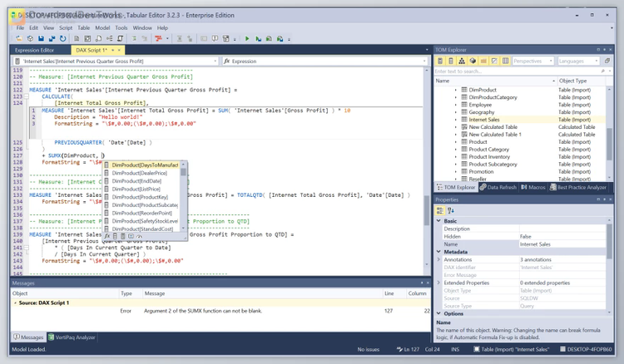Toggle display folders icon in TOM Explorer
The width and height of the screenshot is (624, 364).
[483, 61]
